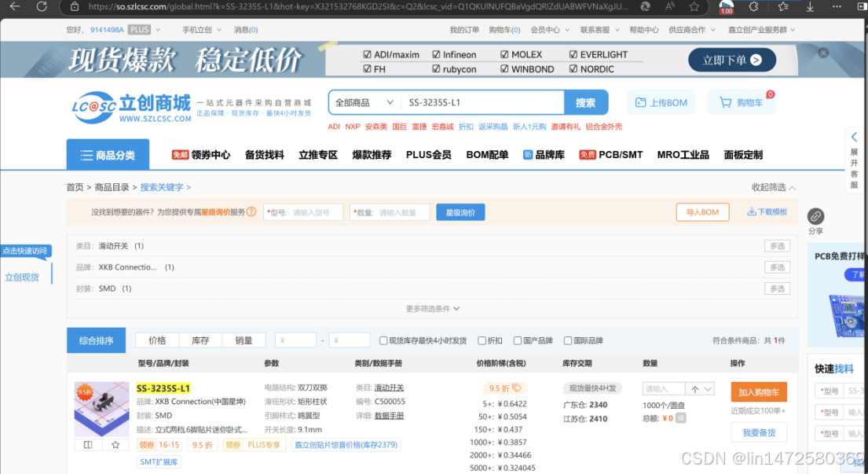Reload the page with refresh icon
868x474 pixels.
tap(42, 6)
